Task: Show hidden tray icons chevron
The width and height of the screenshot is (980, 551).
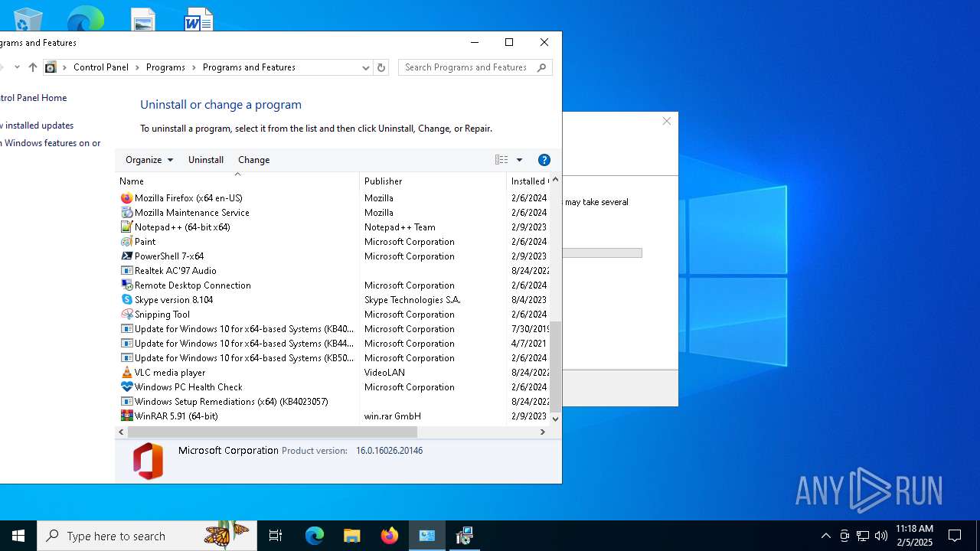Action: 825,536
